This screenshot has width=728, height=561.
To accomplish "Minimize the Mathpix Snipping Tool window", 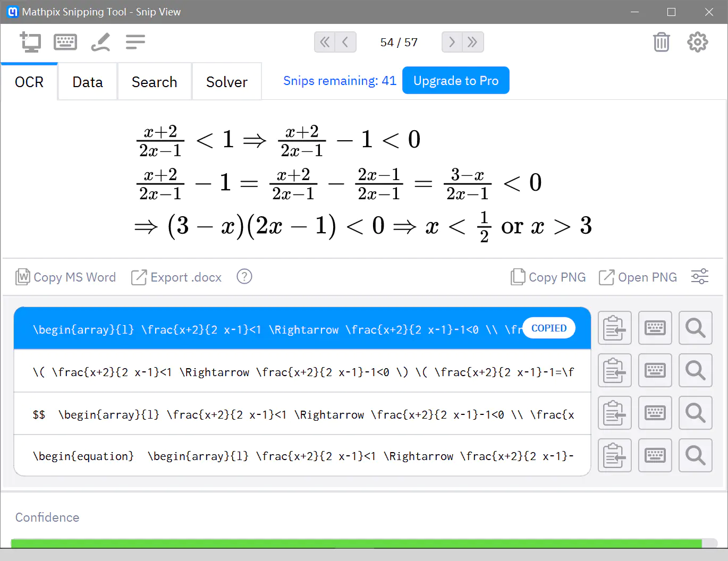I will click(x=634, y=12).
